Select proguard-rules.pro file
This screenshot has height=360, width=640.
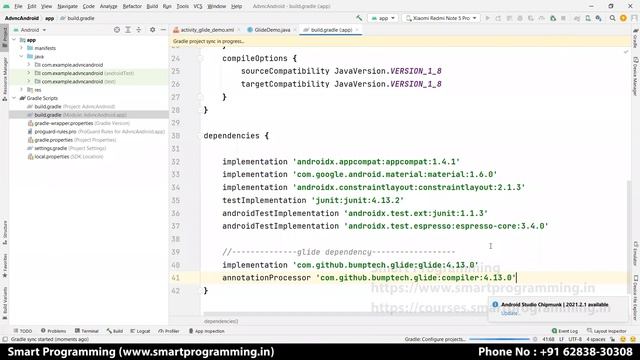(96, 131)
